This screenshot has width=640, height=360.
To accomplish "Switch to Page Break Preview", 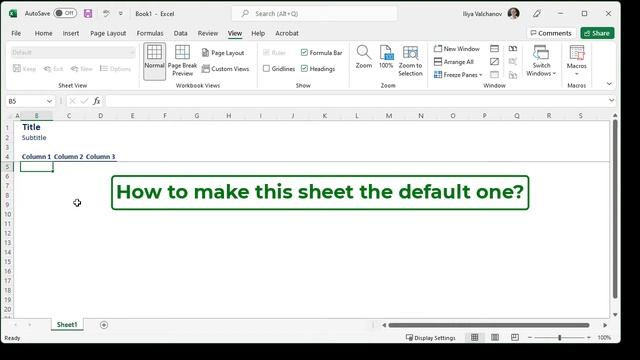I will click(182, 61).
